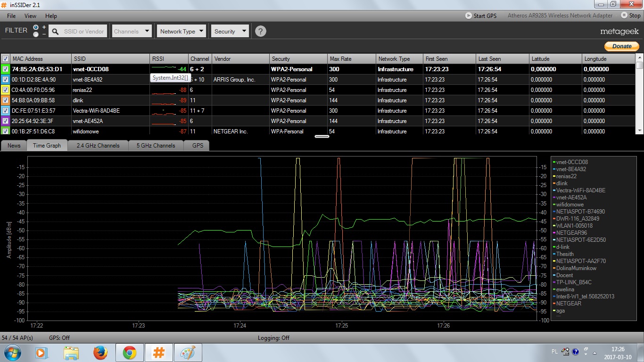Open the filter help question mark
The height and width of the screenshot is (362, 644).
260,31
